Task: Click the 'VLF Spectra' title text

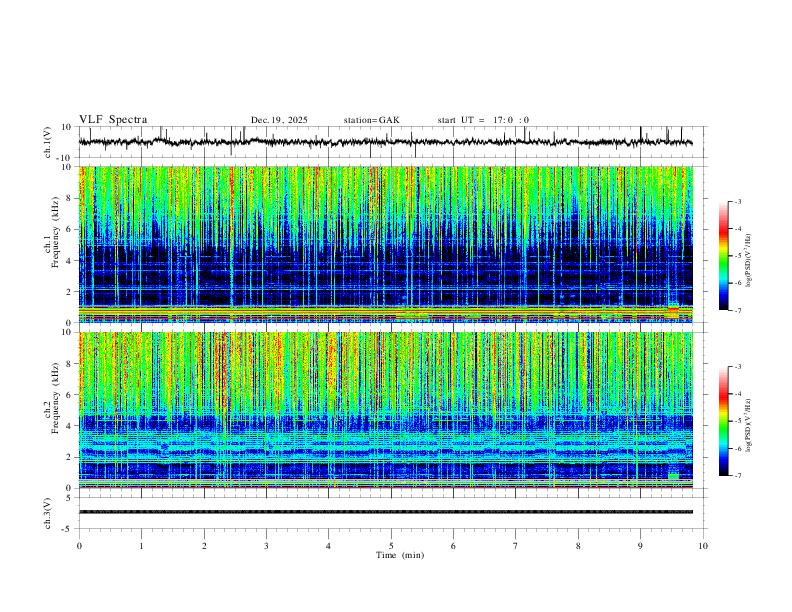Action: click(113, 120)
